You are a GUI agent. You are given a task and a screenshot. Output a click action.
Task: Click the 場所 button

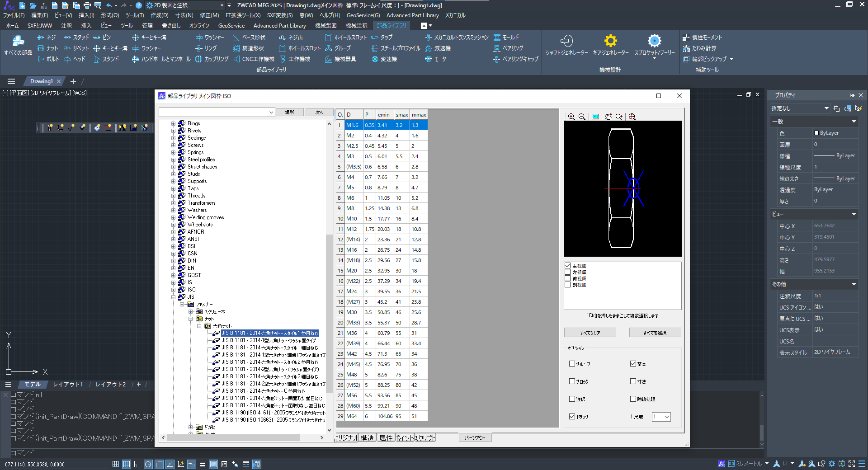[289, 112]
